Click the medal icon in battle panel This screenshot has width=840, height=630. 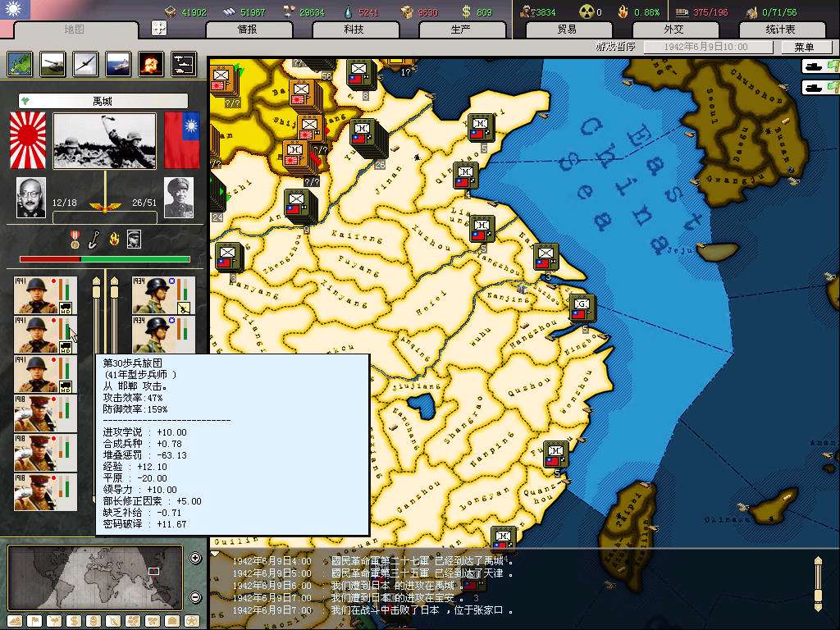75,240
